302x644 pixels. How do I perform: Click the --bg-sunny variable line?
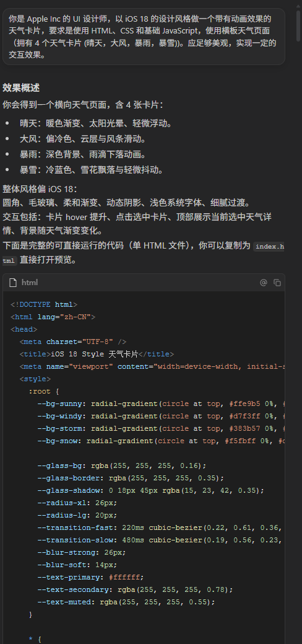pyautogui.click(x=161, y=404)
